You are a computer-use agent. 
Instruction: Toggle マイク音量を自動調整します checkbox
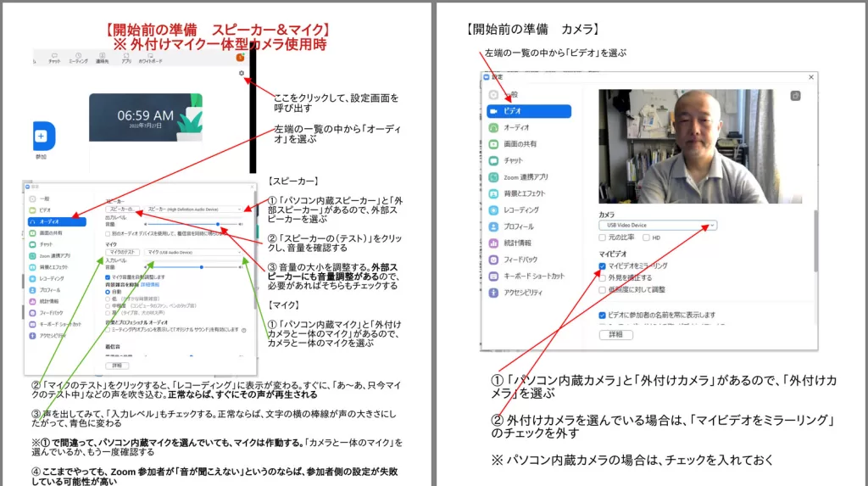coord(108,277)
